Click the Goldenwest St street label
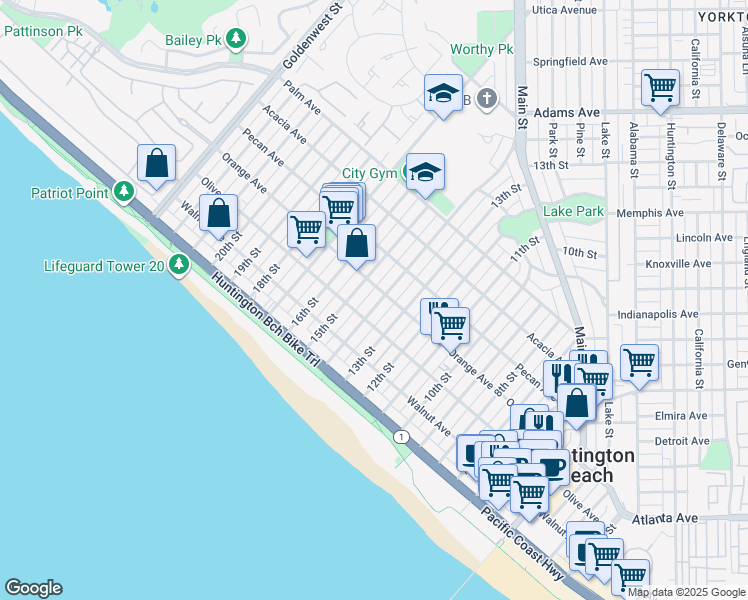748x600 pixels. tap(313, 35)
